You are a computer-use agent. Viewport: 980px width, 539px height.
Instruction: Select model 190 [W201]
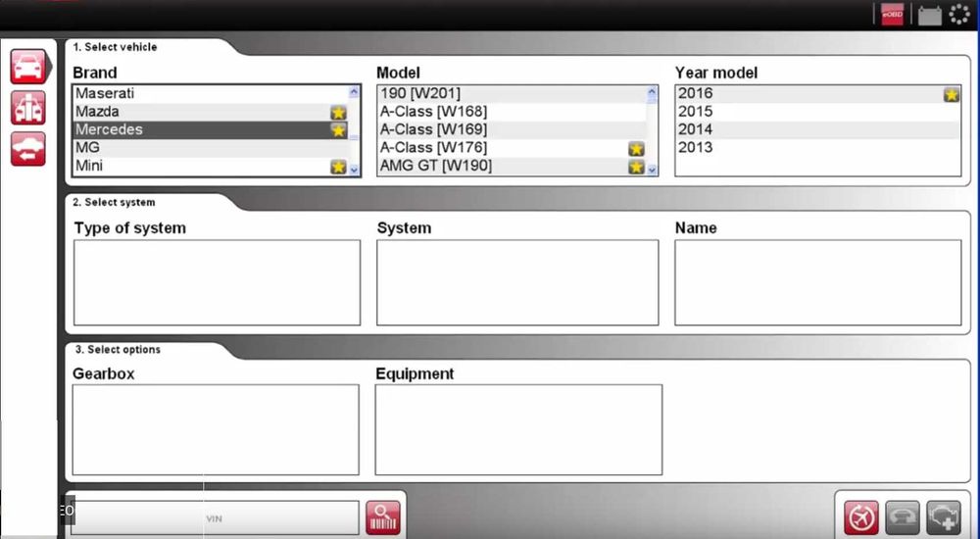coord(512,94)
